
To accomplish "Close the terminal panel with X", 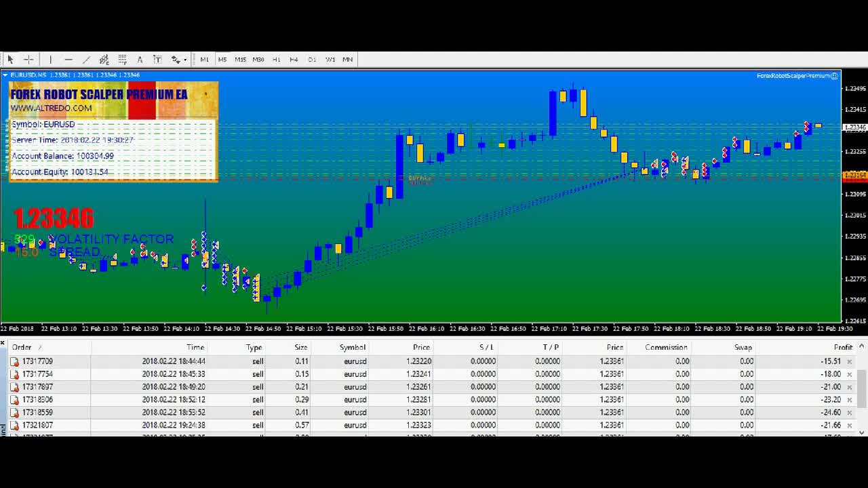I will point(3,344).
